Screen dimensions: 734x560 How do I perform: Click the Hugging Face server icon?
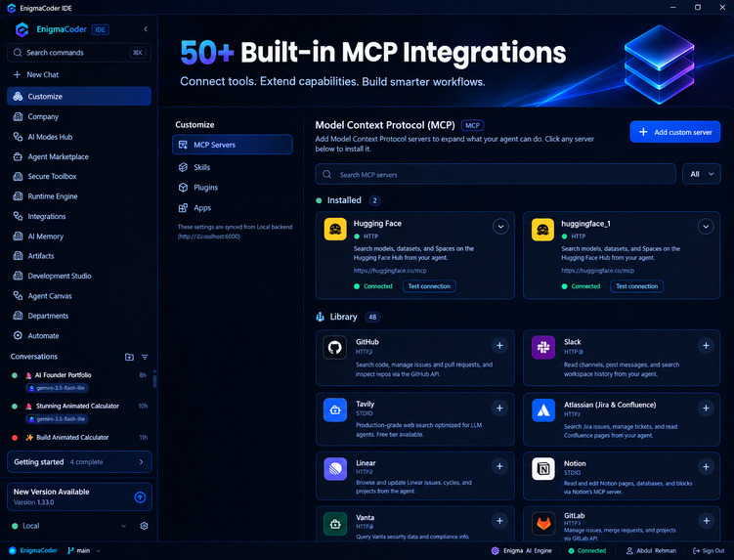coord(335,230)
